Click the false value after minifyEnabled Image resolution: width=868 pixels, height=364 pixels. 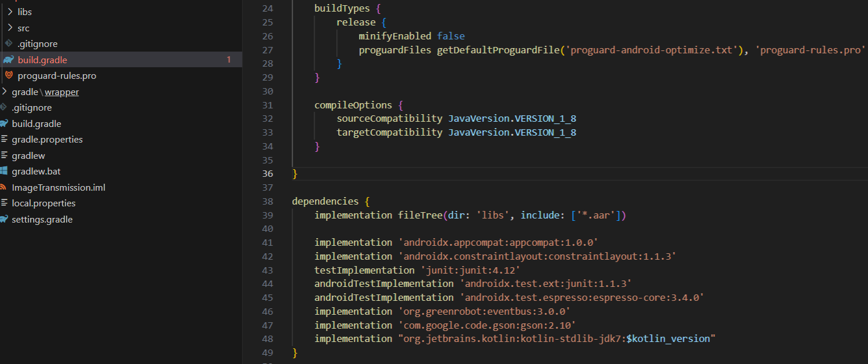point(451,36)
